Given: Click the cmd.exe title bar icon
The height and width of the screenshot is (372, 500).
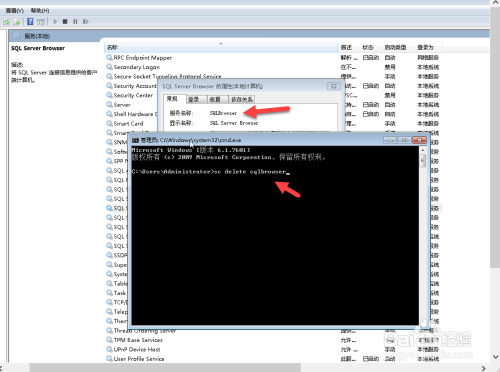Looking at the screenshot, I should coord(136,140).
